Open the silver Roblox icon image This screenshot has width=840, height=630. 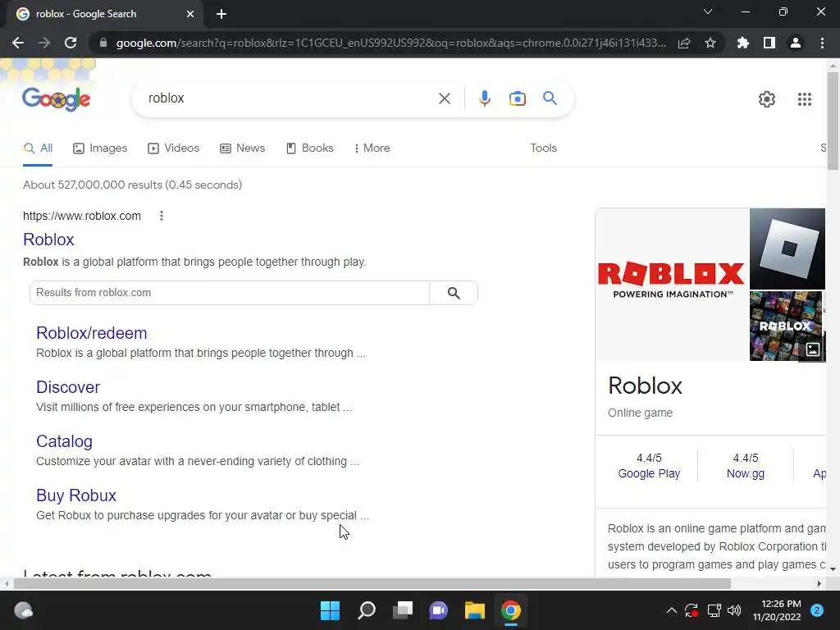coord(787,249)
